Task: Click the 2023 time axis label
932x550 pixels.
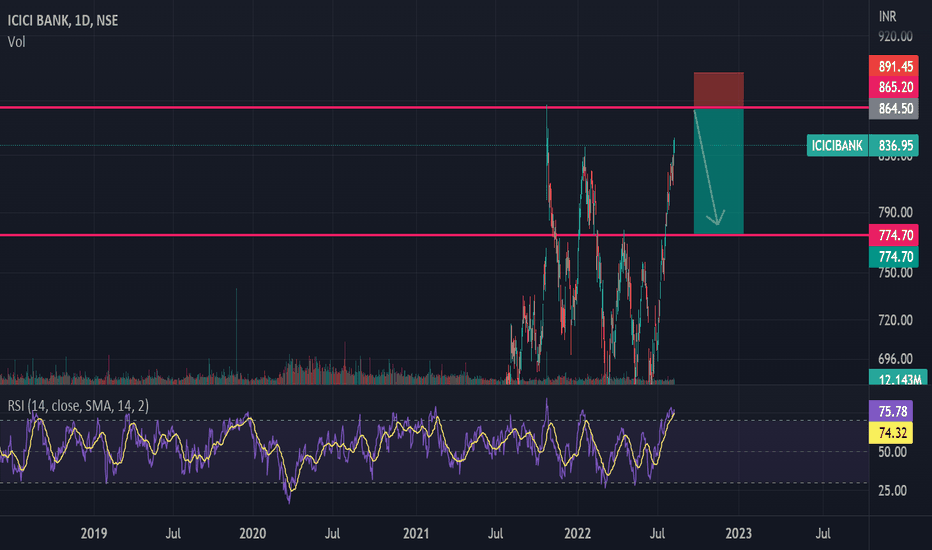Action: click(738, 533)
